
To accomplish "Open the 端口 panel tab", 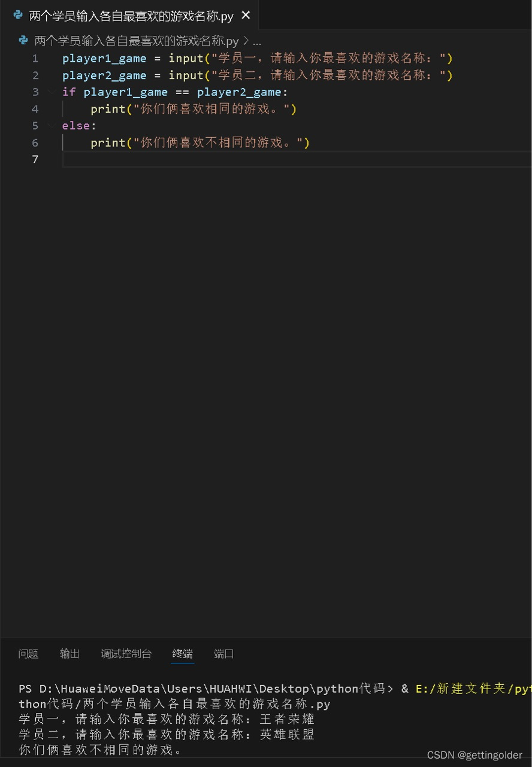I will [x=224, y=654].
